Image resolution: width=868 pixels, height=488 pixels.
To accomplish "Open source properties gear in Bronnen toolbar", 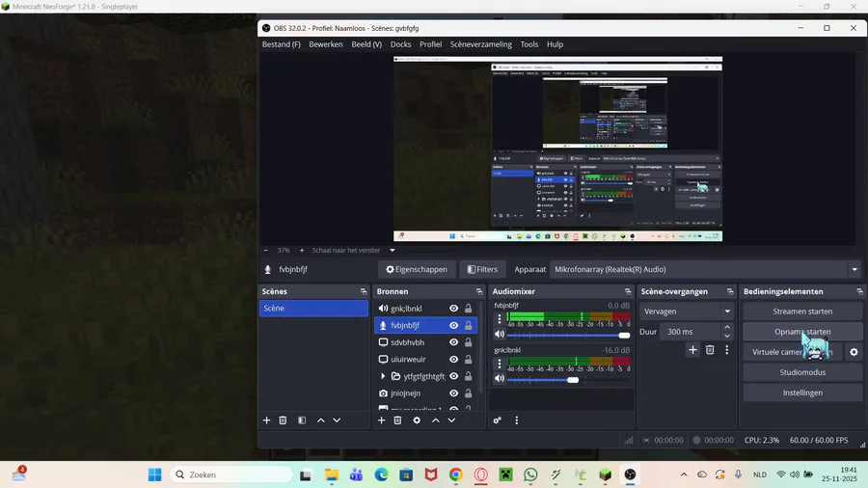I will [417, 420].
